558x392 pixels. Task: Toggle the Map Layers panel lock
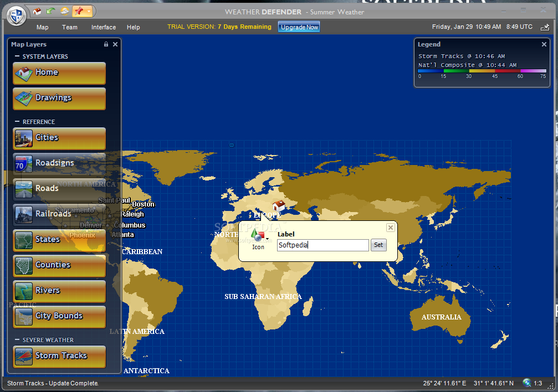click(x=106, y=44)
